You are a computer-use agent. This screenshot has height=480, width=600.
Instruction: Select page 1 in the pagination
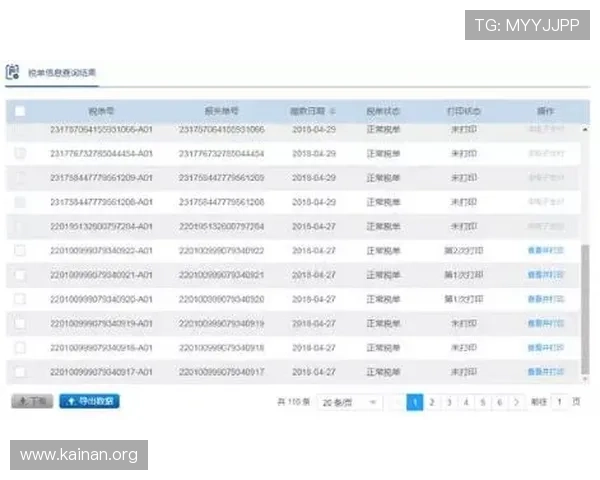click(415, 402)
